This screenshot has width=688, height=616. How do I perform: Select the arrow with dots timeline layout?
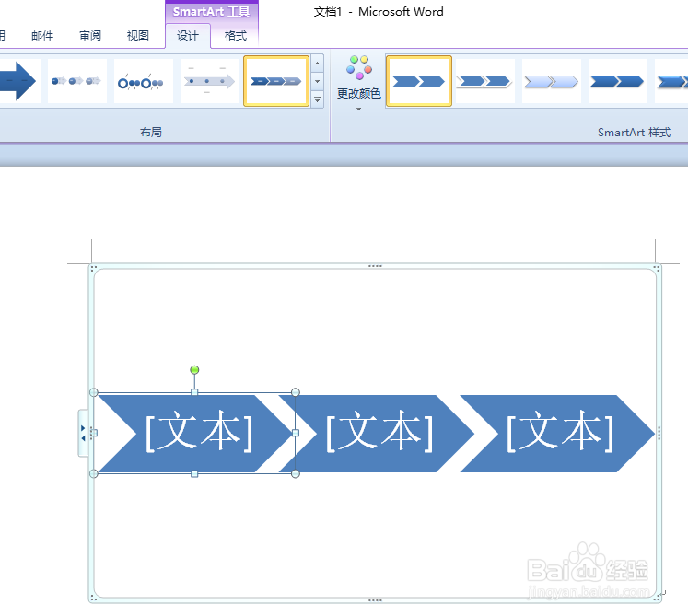coord(210,81)
